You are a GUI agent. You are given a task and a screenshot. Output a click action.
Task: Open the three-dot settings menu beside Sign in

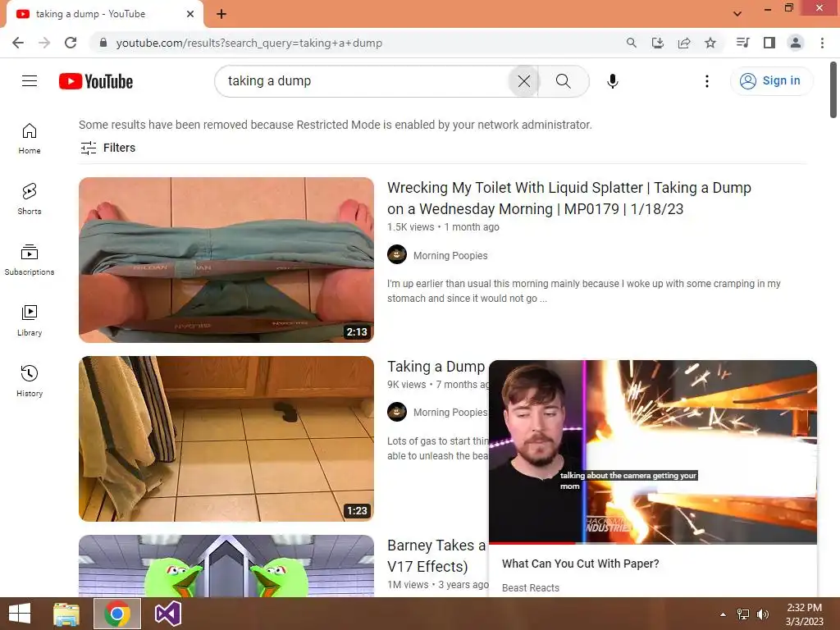(x=706, y=81)
